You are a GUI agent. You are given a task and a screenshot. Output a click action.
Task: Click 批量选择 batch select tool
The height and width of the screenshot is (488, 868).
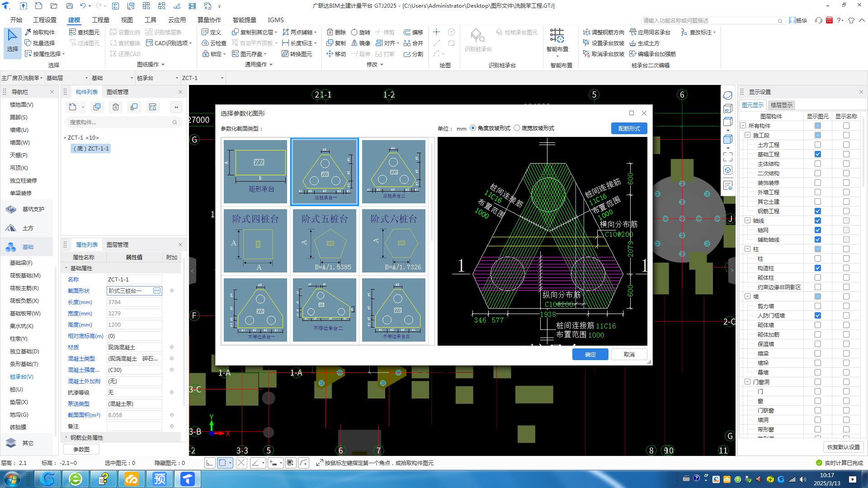40,43
